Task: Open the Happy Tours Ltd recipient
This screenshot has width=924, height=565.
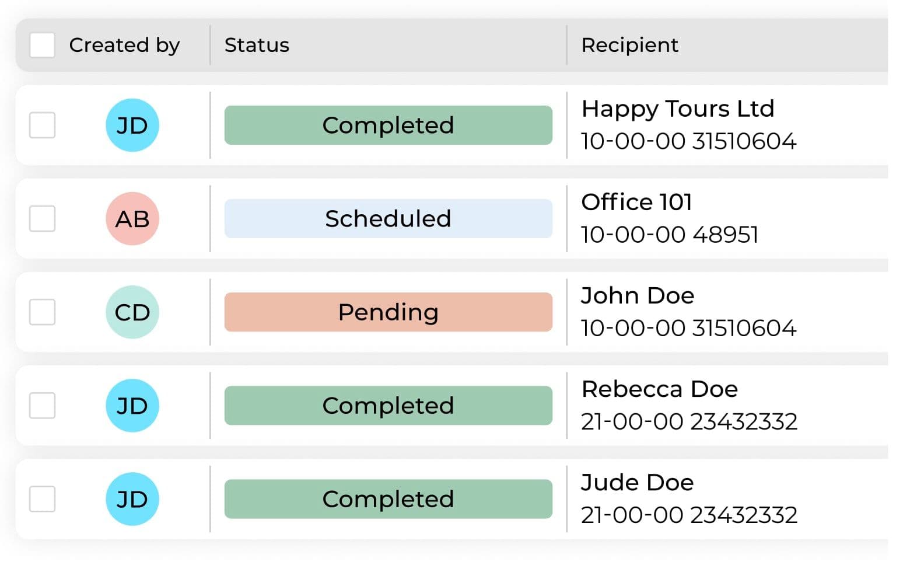Action: 678,109
